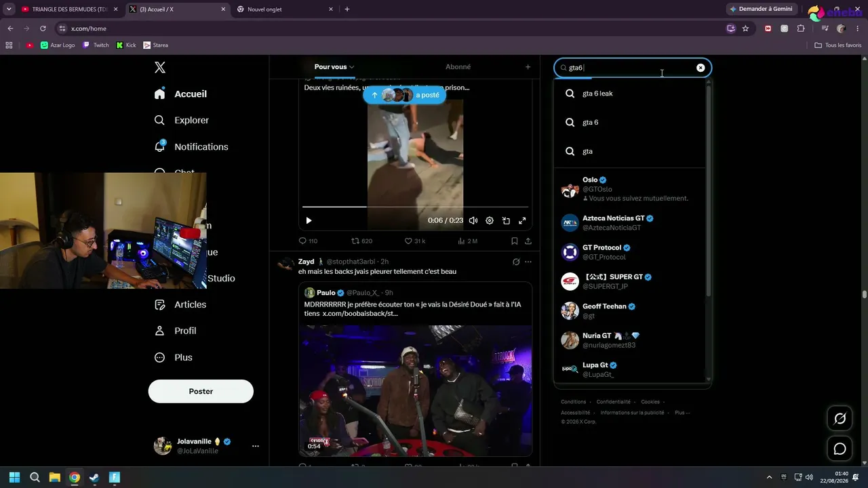
Task: Open the chat messages floating button
Action: coord(840,449)
